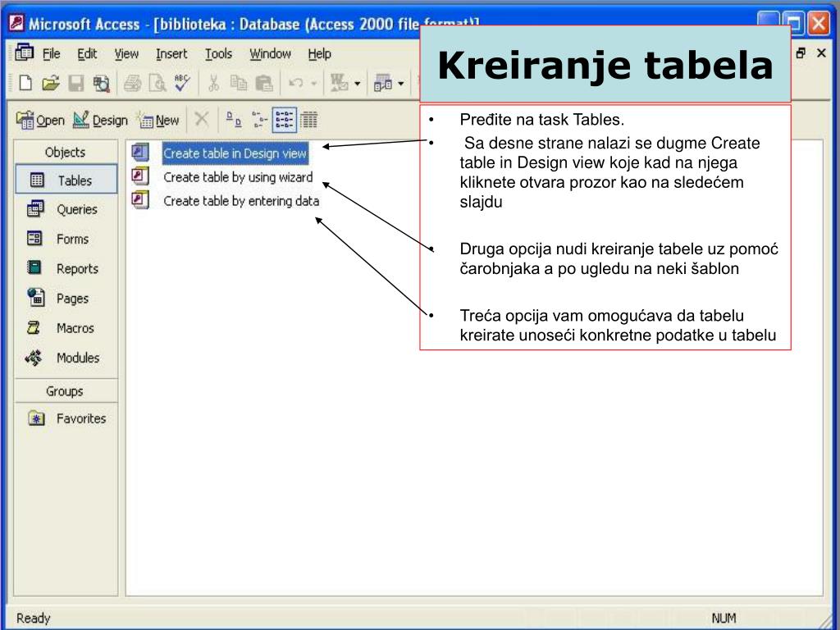Switch to List view
The image size is (840, 630).
(284, 120)
